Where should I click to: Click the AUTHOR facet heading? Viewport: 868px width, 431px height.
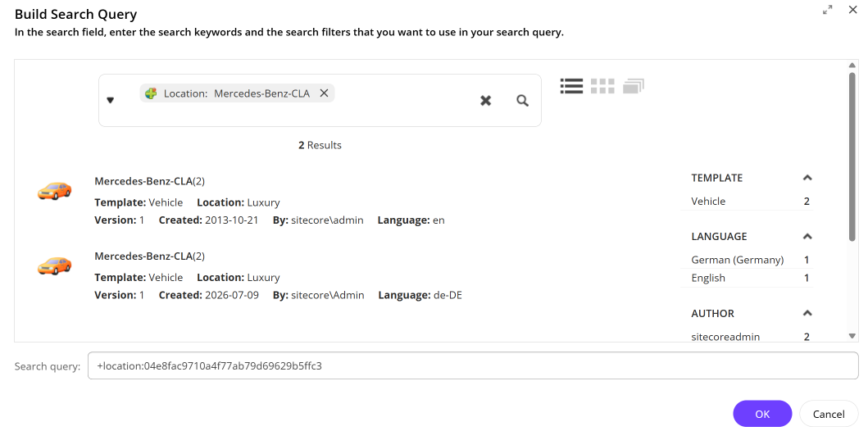pos(712,313)
